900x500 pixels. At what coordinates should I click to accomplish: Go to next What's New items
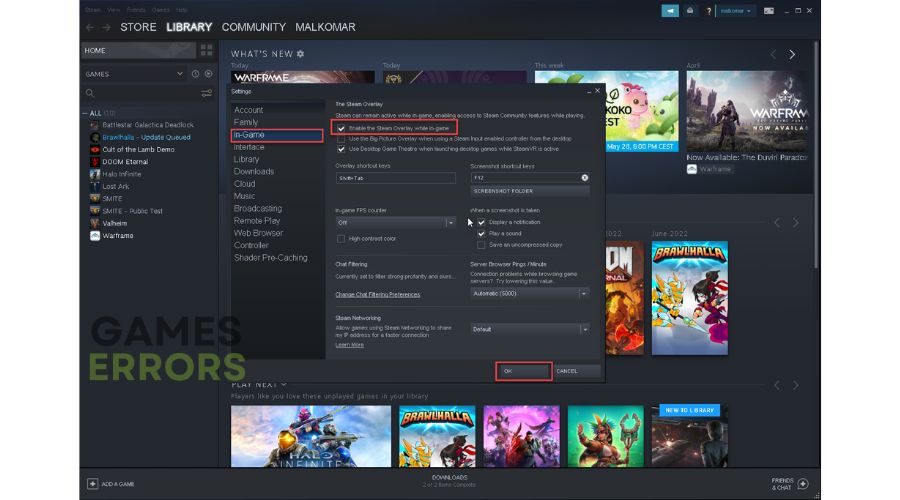point(792,55)
